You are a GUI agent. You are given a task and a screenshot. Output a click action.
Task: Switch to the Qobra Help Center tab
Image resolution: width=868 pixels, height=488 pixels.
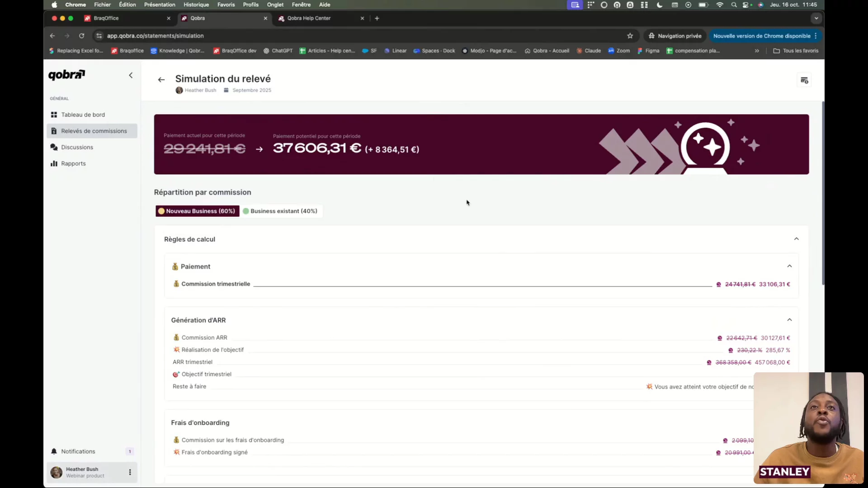point(309,18)
